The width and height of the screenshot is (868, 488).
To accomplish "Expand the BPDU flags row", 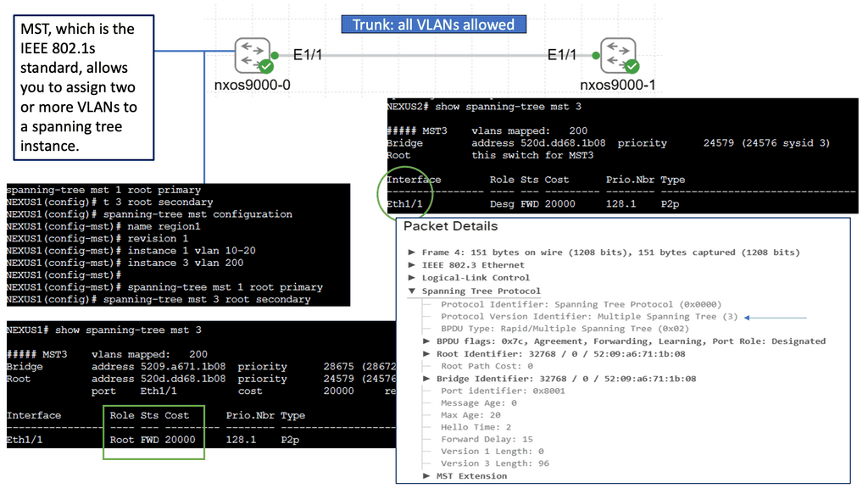I will (426, 341).
